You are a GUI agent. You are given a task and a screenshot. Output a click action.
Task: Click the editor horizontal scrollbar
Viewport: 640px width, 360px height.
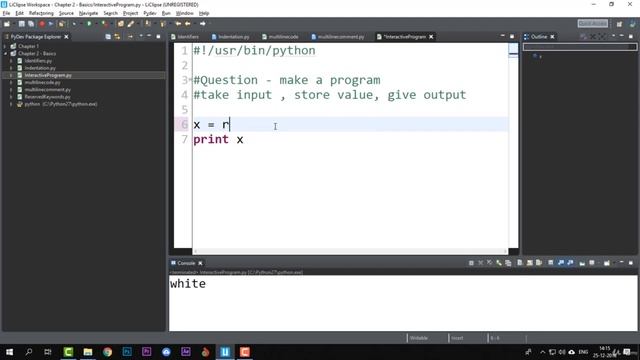[351, 251]
